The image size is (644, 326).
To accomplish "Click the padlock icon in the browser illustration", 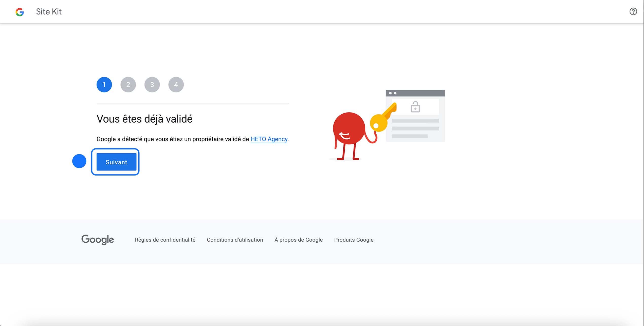I will tap(415, 107).
